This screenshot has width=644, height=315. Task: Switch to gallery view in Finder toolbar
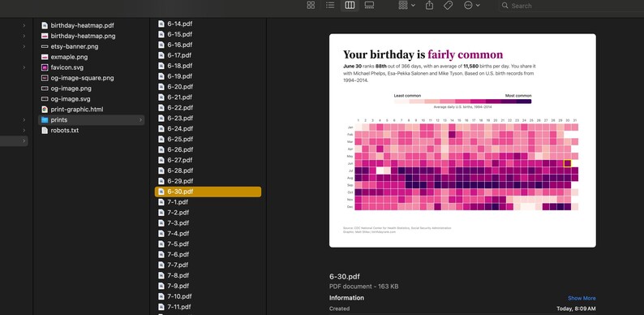(x=369, y=6)
